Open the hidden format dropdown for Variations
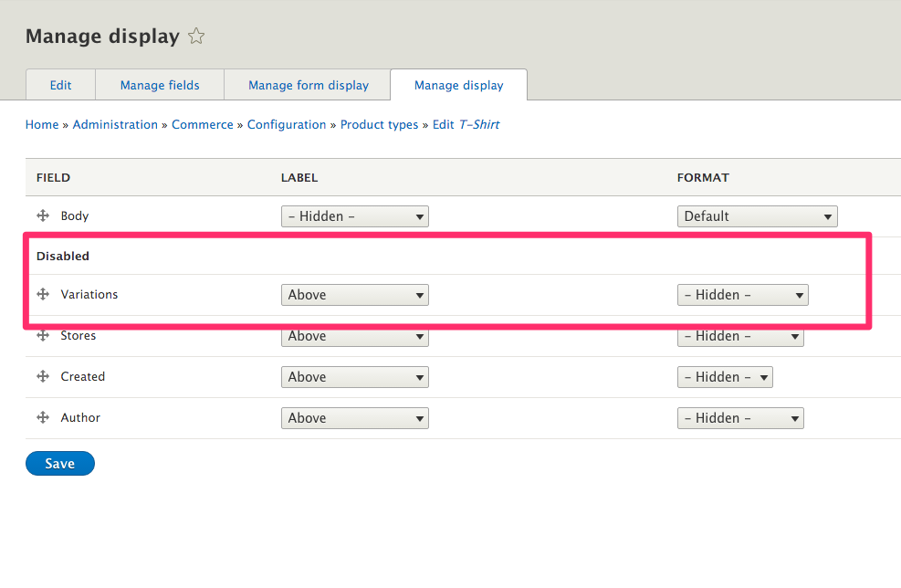This screenshot has width=901, height=588. [x=742, y=294]
